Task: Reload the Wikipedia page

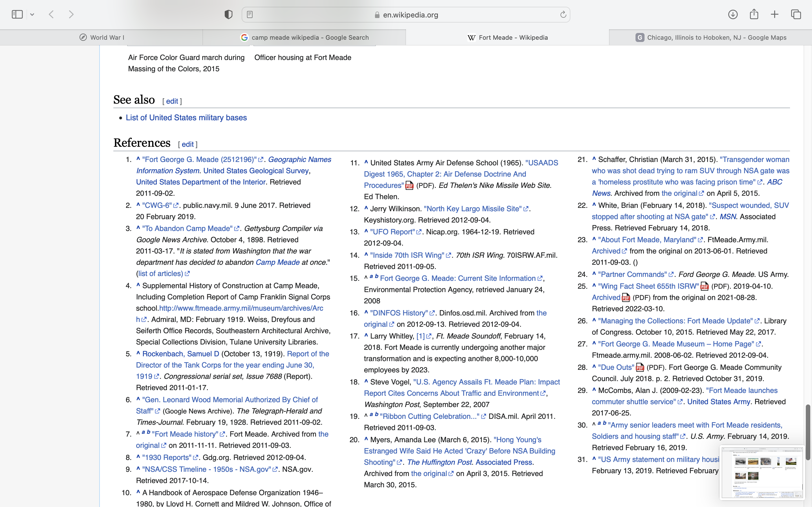Action: (563, 14)
